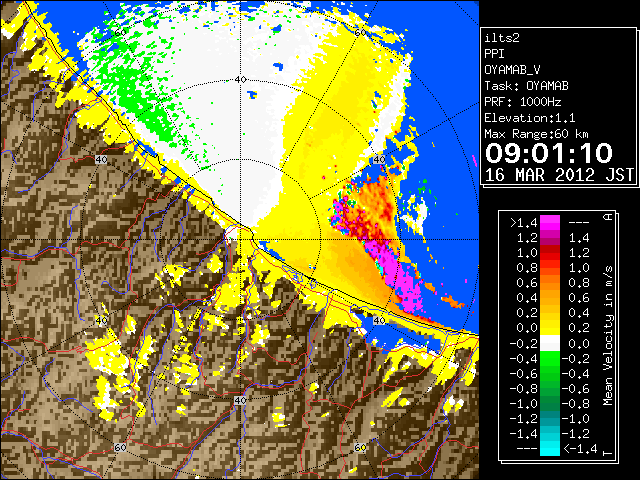Image resolution: width=640 pixels, height=480 pixels.
Task: Click the 'Elevation:1.1' text
Action: (x=530, y=118)
